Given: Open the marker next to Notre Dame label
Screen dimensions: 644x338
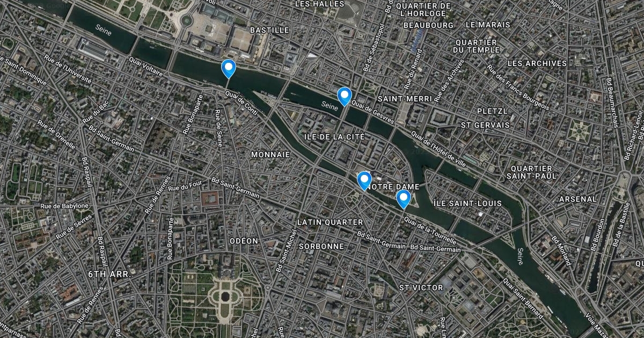Looking at the screenshot, I should click(x=364, y=181).
